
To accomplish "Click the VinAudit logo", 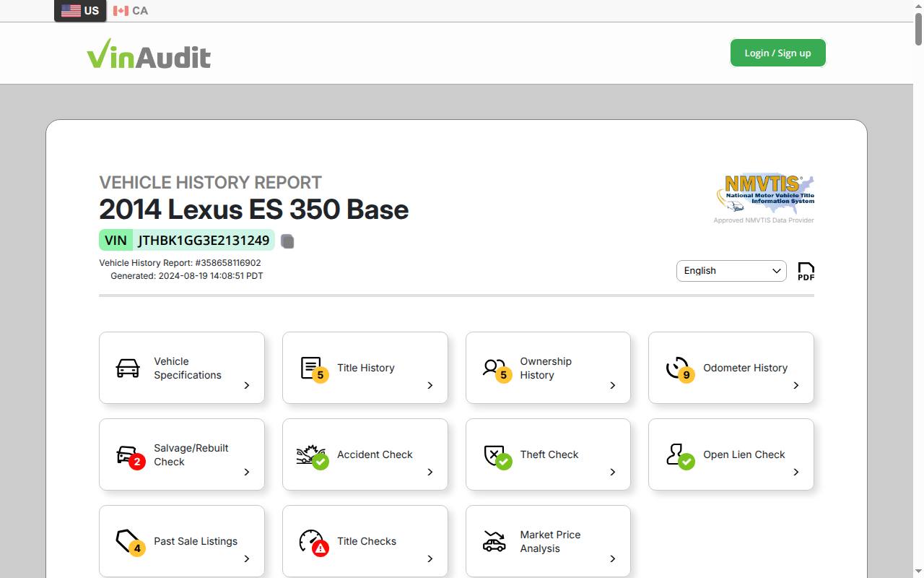I will click(x=149, y=53).
